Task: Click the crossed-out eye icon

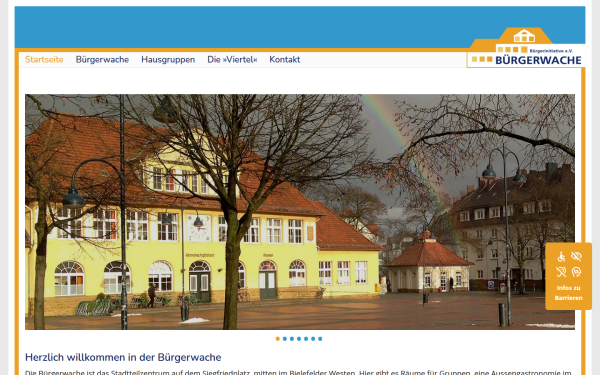Action: point(576,256)
